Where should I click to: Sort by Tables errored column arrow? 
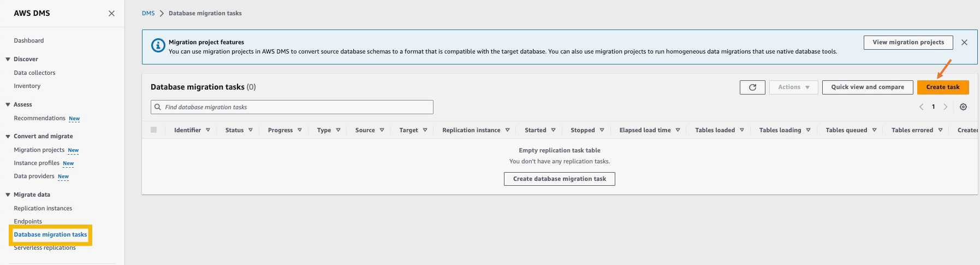(940, 130)
